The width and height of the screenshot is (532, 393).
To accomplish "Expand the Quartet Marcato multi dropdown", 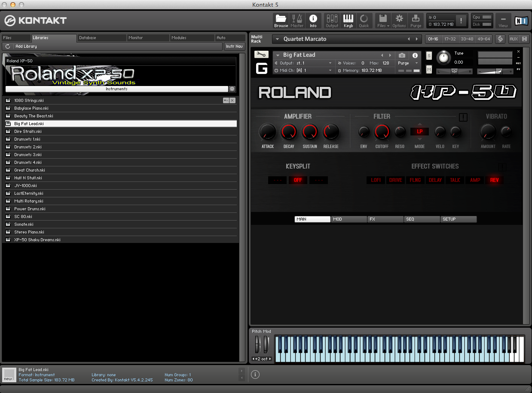I will pyautogui.click(x=277, y=39).
